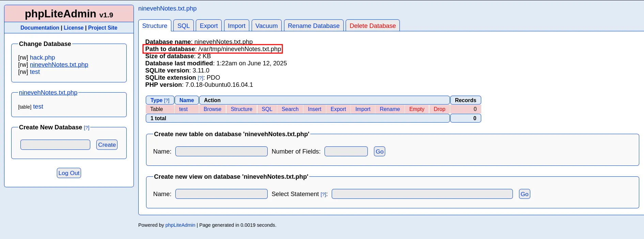Open the Type column help [?] link

coord(167,100)
